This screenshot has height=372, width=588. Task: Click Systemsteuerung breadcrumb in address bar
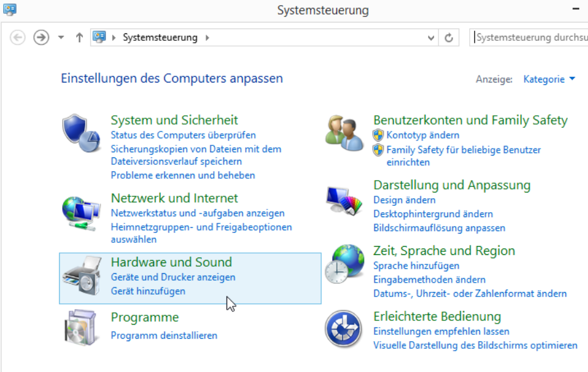tap(160, 38)
